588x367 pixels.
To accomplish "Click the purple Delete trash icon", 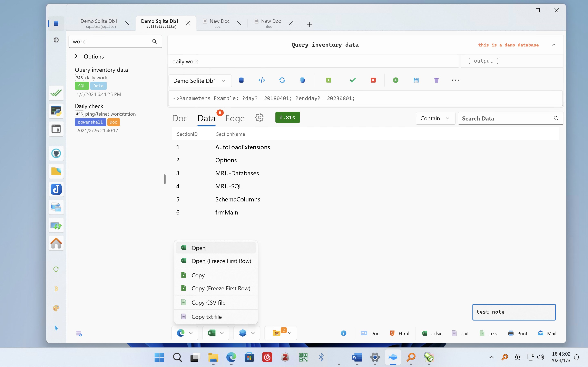I will coord(436,80).
